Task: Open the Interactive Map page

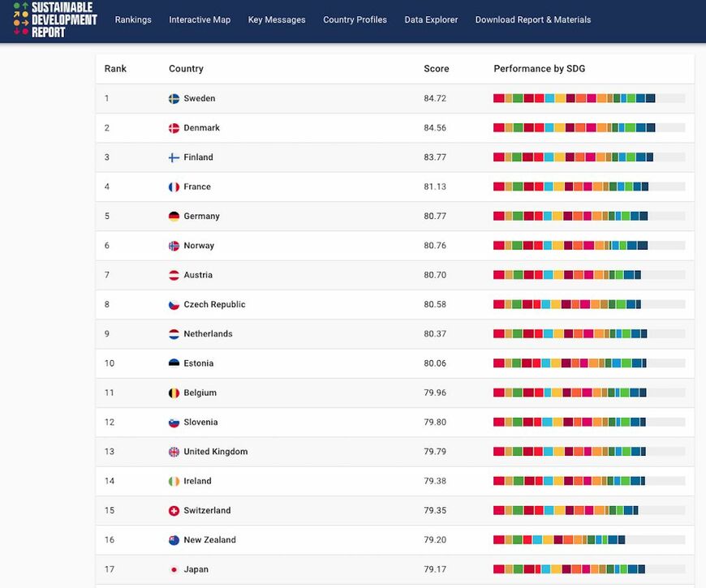Action: (200, 19)
